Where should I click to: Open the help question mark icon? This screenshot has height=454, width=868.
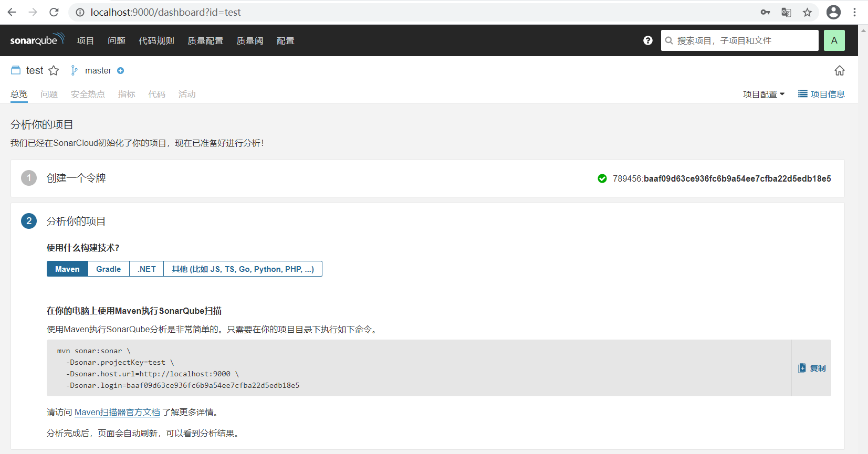pyautogui.click(x=648, y=40)
